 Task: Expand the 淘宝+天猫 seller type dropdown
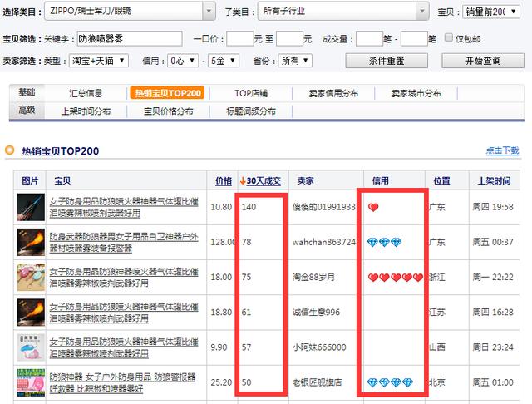pos(99,61)
